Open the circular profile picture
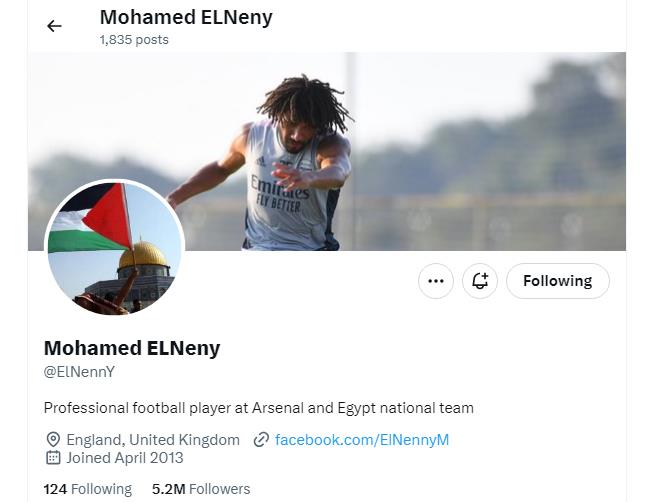Image resolution: width=645 pixels, height=502 pixels. pos(115,248)
